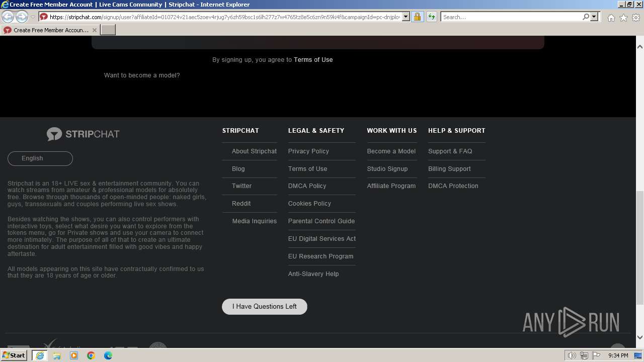
Task: Open the IE Home icon
Action: pyautogui.click(x=611, y=18)
